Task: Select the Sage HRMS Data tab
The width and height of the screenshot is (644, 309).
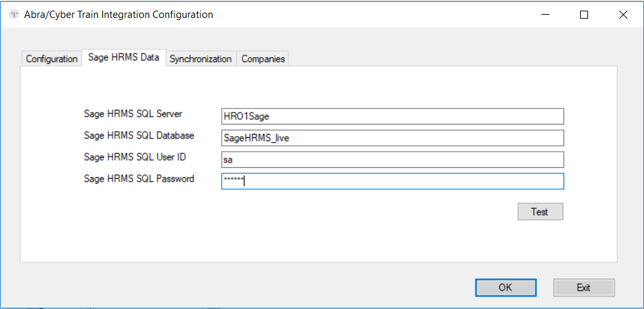Action: (x=124, y=57)
